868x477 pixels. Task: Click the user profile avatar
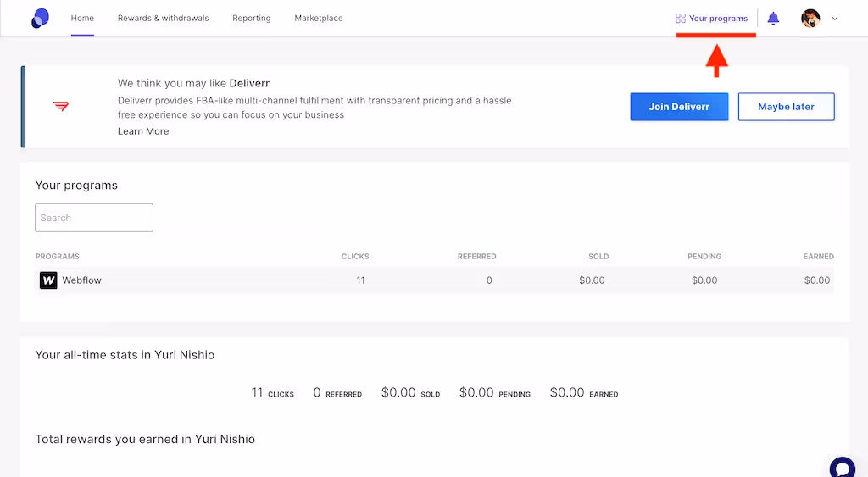click(810, 19)
